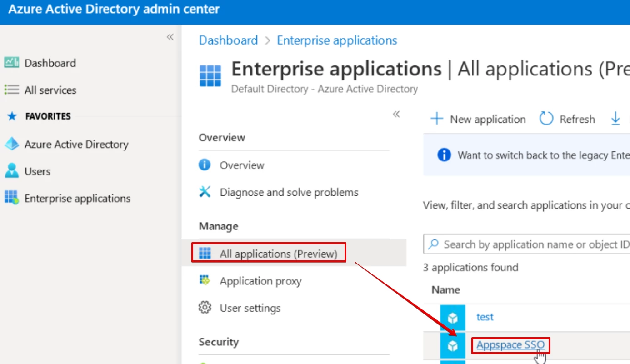Open Diagnose and solve problems

[289, 192]
